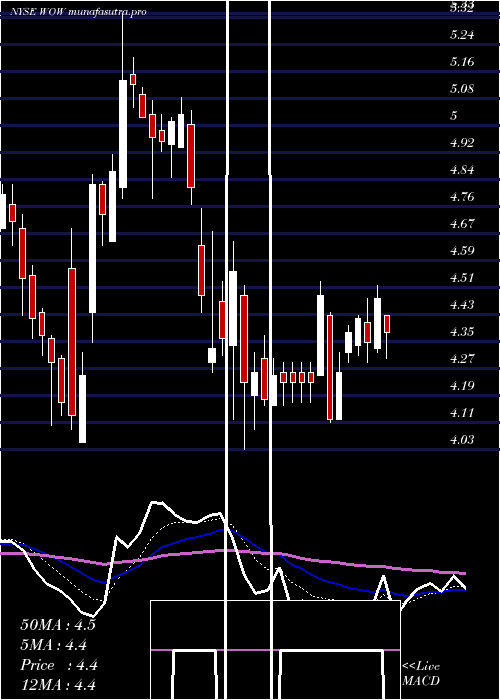Click the 4.76 price label
This screenshot has width=500, height=700.
(462, 196)
